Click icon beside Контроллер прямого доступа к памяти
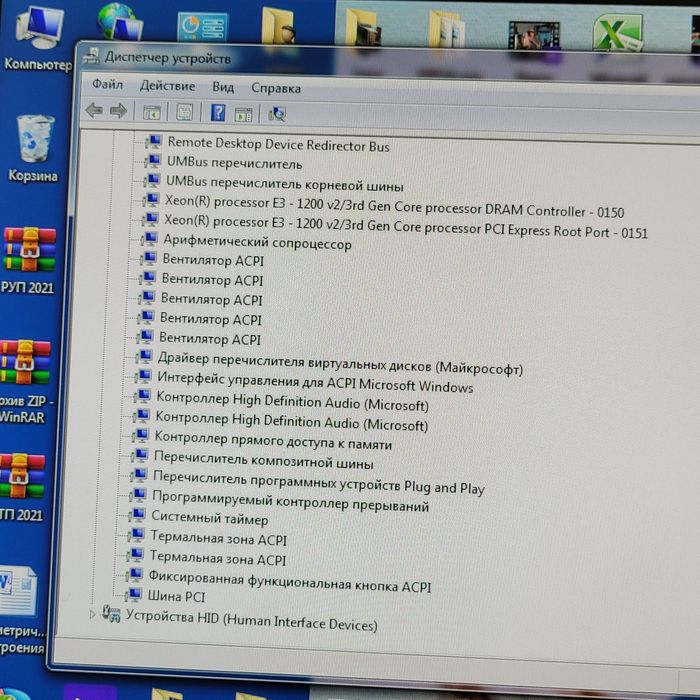Screen dimensions: 700x700 pos(141,435)
